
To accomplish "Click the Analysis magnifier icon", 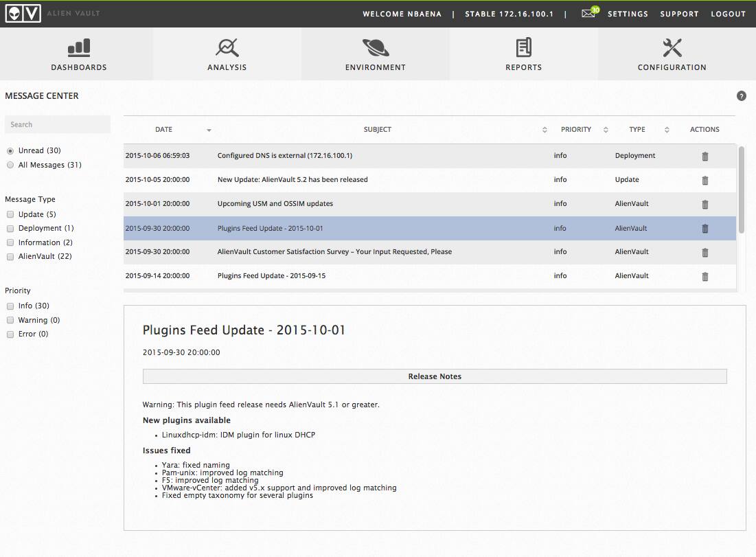I will 227,47.
